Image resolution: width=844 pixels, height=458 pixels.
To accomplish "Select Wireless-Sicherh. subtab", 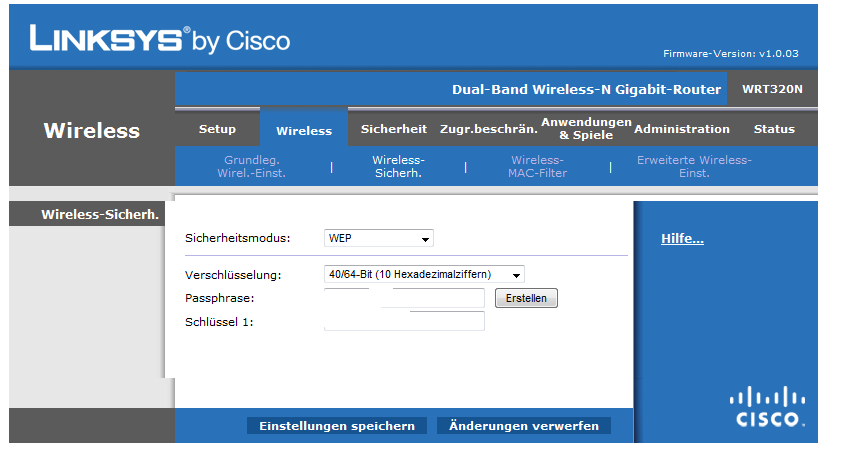I will coord(398,167).
